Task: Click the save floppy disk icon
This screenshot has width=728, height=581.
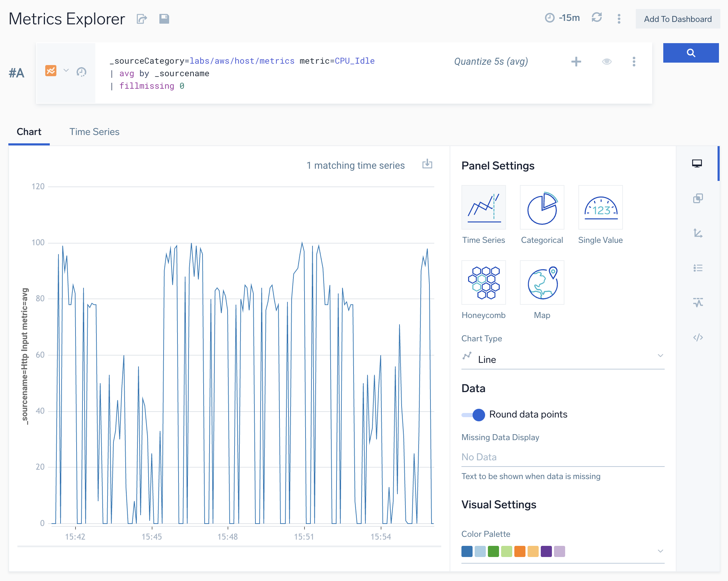Action: coord(164,19)
